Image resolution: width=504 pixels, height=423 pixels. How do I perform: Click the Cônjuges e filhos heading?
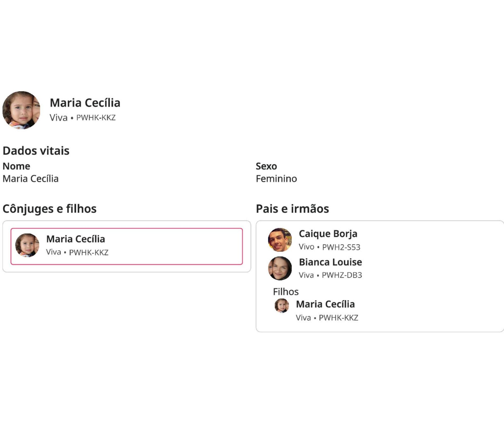click(x=50, y=209)
